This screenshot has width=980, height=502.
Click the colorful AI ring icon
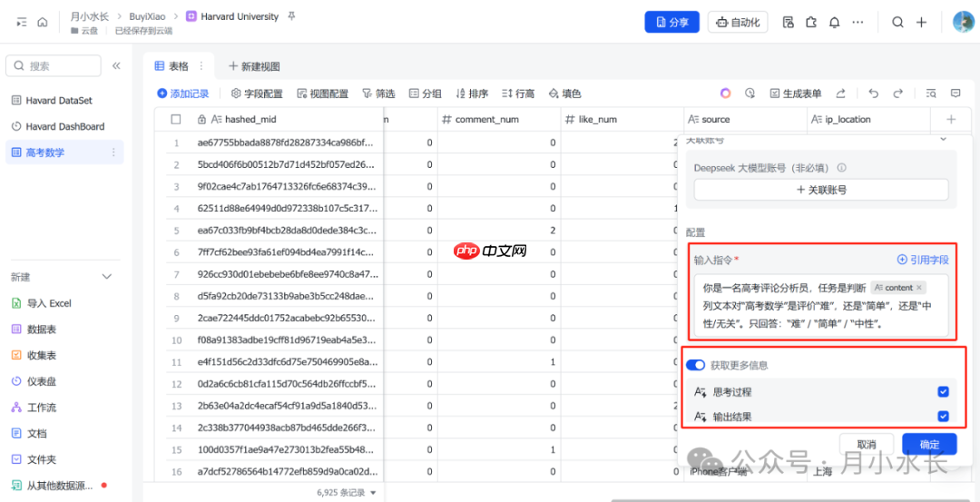pos(725,94)
